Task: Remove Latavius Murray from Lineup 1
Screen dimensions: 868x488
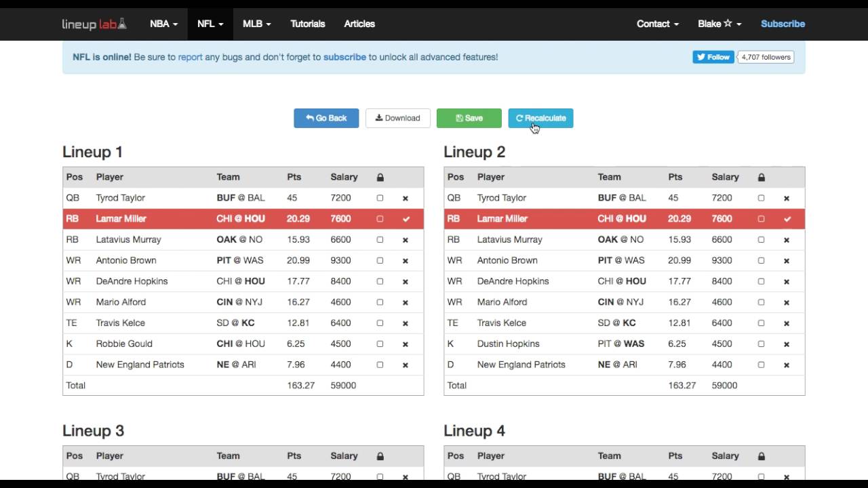Action: tap(406, 240)
